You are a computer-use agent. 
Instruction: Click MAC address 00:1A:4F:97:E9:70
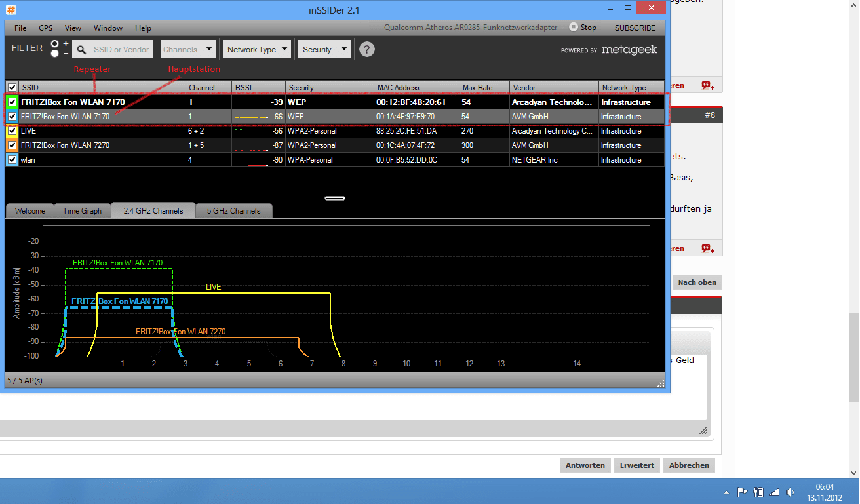coord(405,117)
